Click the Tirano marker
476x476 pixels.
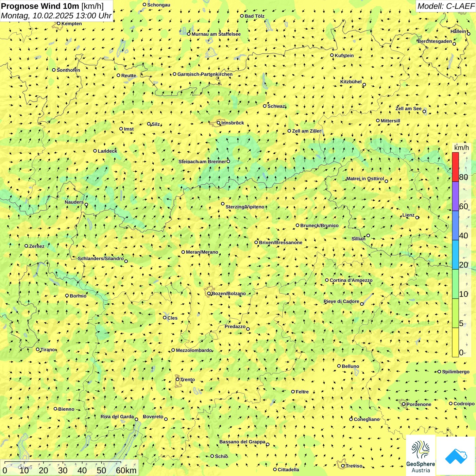coord(38,349)
